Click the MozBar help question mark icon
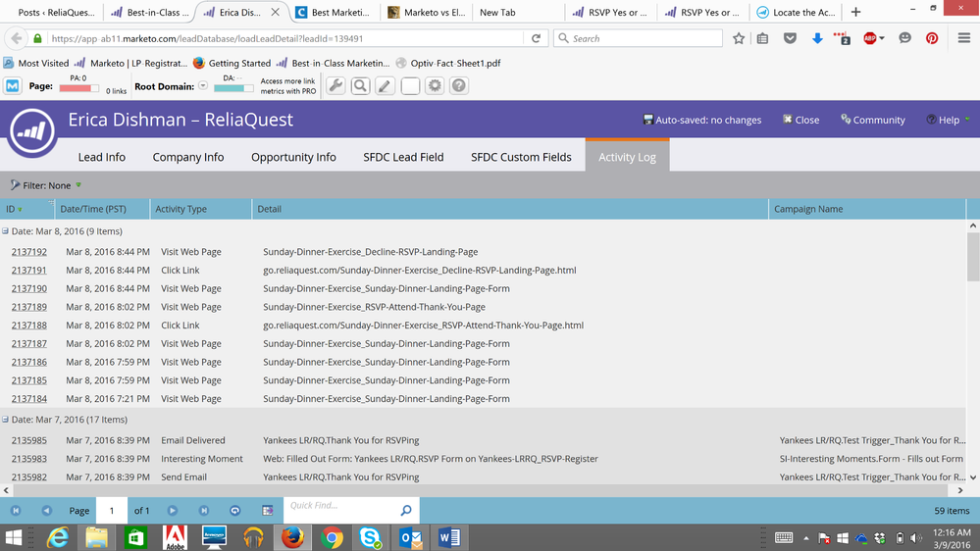Screen dimensions: 980x551 (459, 86)
